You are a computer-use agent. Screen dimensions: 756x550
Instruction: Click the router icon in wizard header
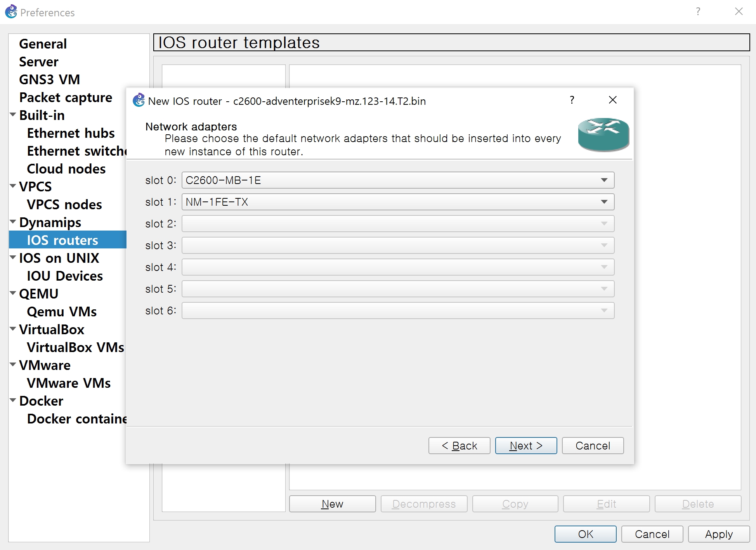tap(603, 134)
